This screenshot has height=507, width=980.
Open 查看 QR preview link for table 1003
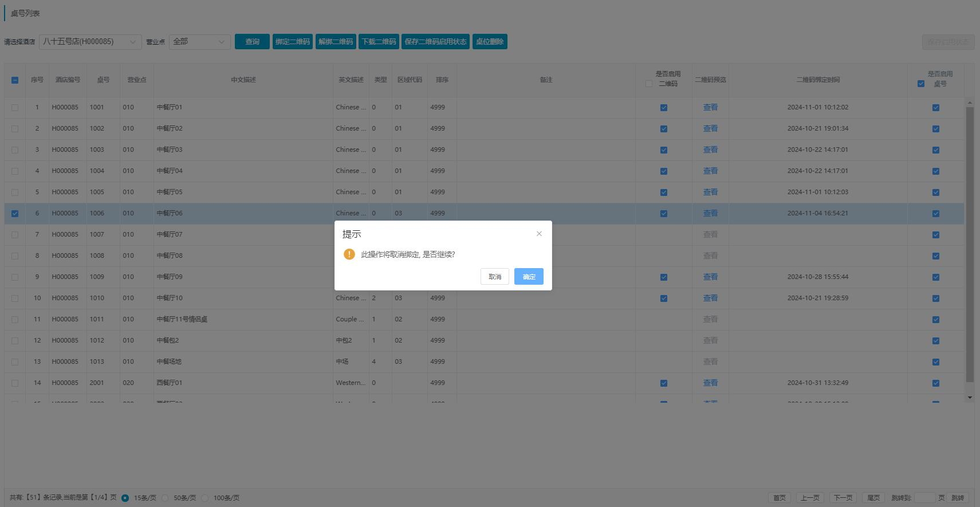click(x=710, y=150)
